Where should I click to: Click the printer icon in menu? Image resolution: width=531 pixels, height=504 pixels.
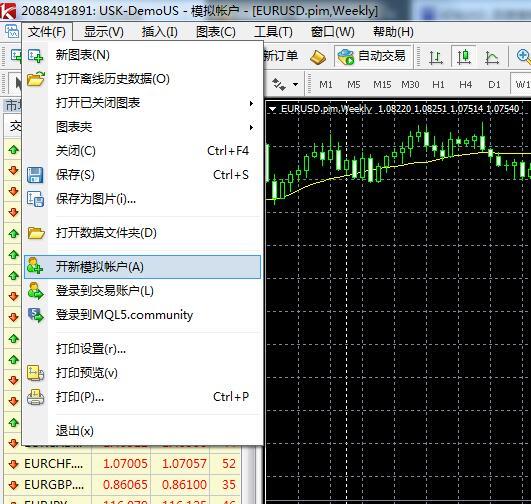click(x=36, y=397)
